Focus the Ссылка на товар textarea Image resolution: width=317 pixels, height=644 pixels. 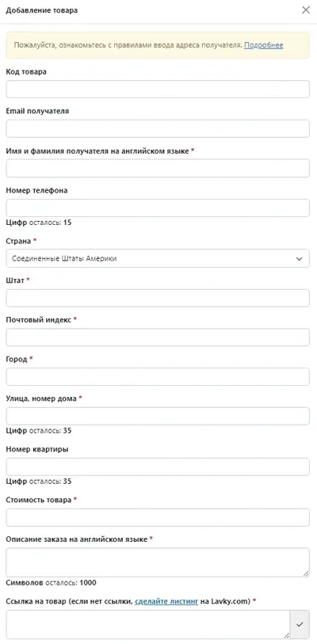coord(148,624)
